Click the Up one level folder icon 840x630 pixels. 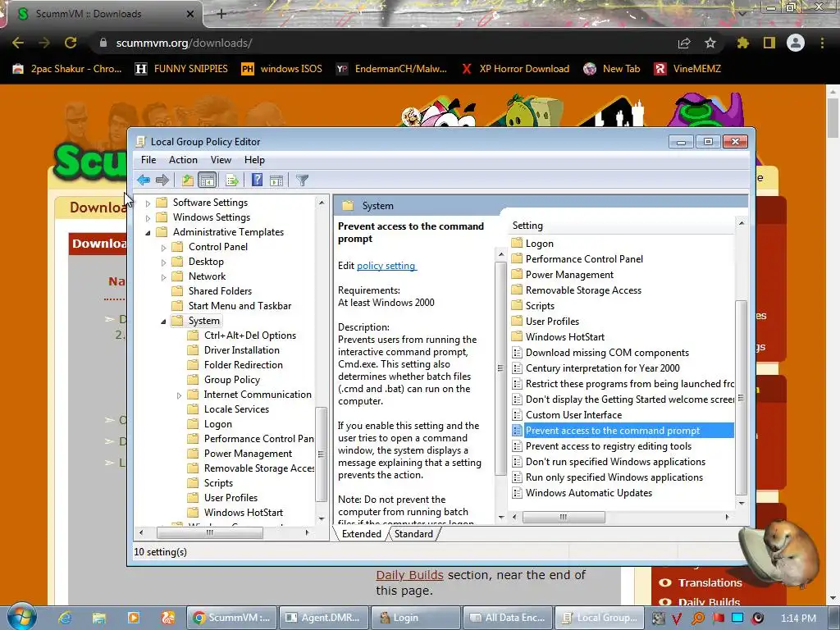coord(187,180)
